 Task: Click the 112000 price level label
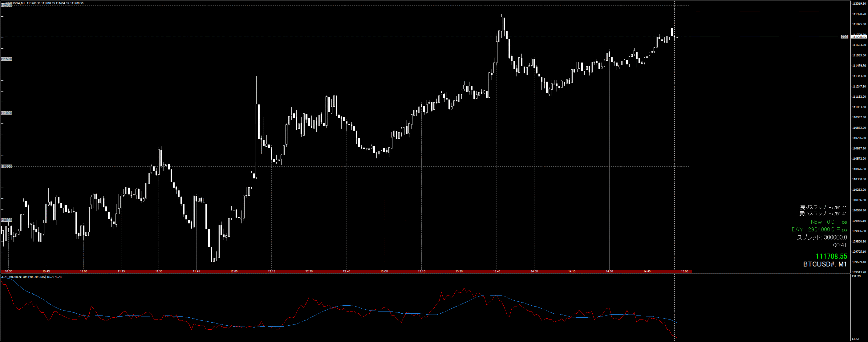[x=6, y=6]
